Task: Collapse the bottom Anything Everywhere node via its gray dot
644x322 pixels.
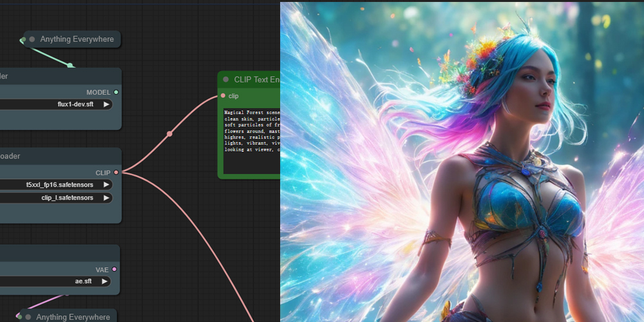Action: [28, 317]
